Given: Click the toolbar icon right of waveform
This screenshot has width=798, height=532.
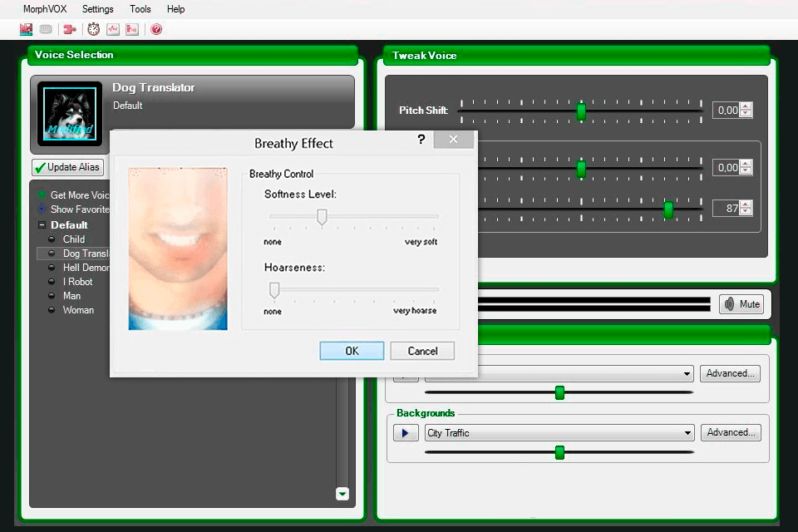Looking at the screenshot, I should coord(132,30).
